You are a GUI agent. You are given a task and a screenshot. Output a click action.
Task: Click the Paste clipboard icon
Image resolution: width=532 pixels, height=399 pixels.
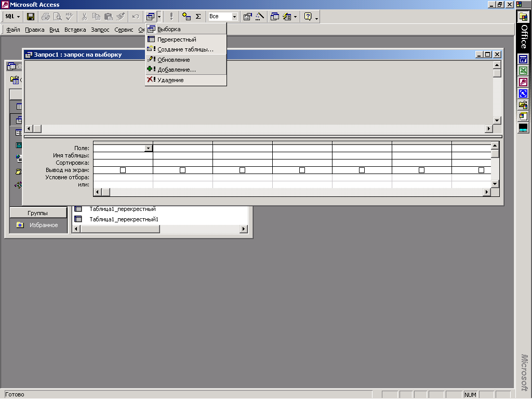click(x=108, y=16)
